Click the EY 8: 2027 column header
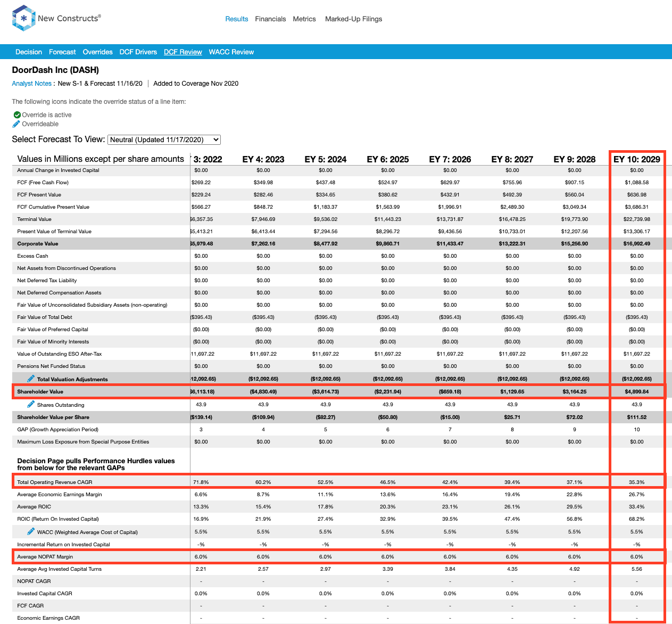Screen dimensions: 672x624 512,159
